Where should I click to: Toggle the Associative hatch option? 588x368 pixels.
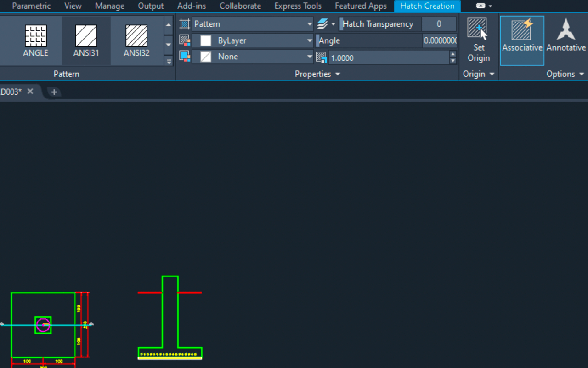click(x=522, y=40)
